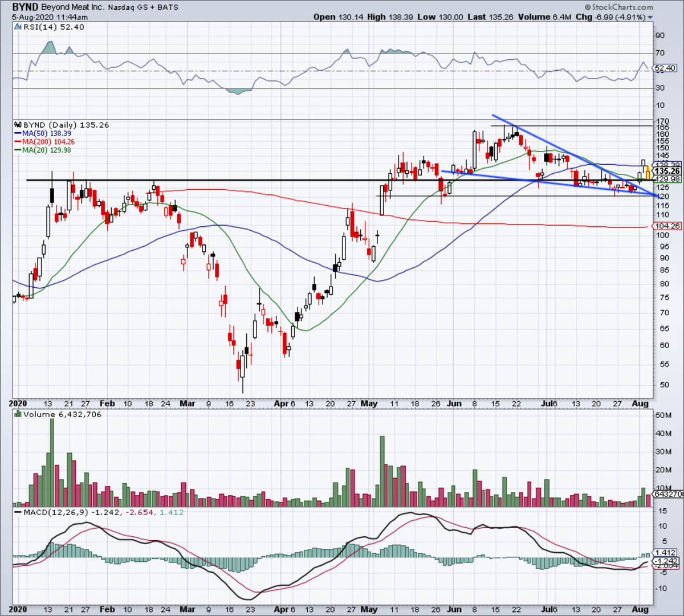Viewport: 684px width, 616px height.
Task: Click the Volume bar legend icon
Action: pos(19,414)
